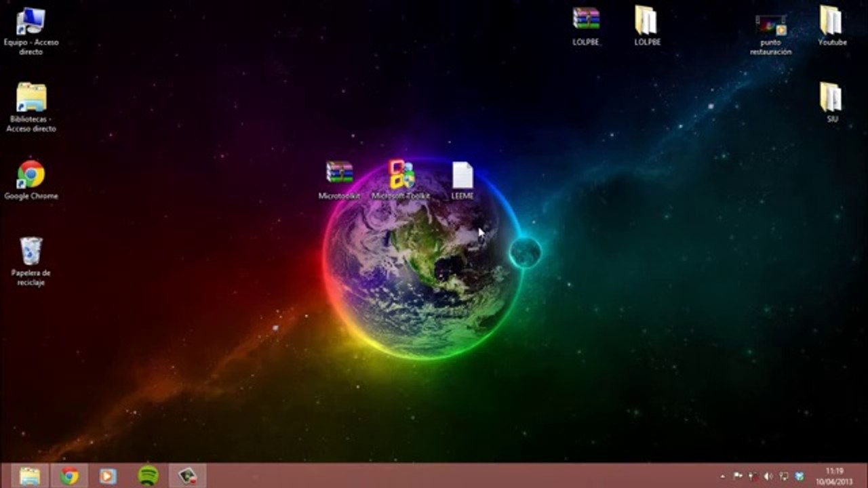Select the Microsoft Toolkit application icon
Viewport: 868px width, 488px height.
click(x=401, y=180)
